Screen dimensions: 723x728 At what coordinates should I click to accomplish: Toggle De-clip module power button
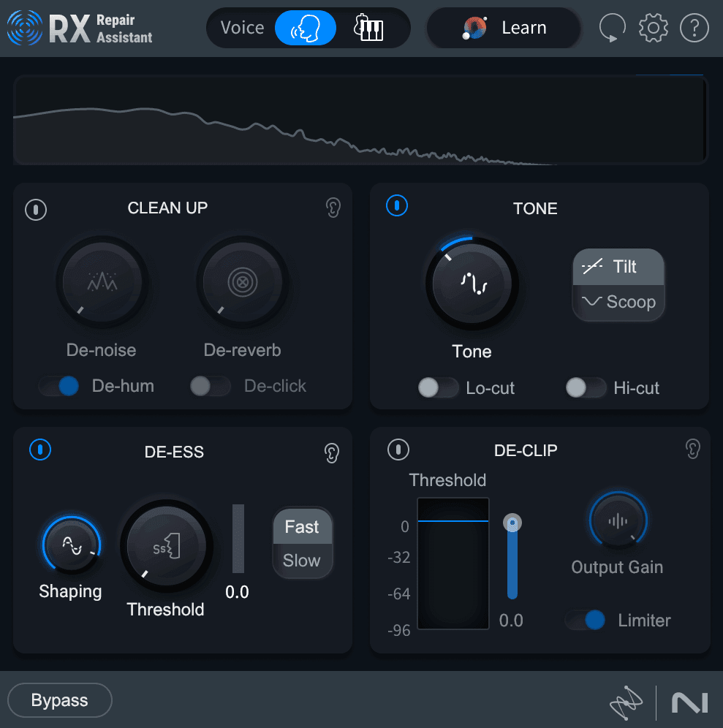click(398, 450)
